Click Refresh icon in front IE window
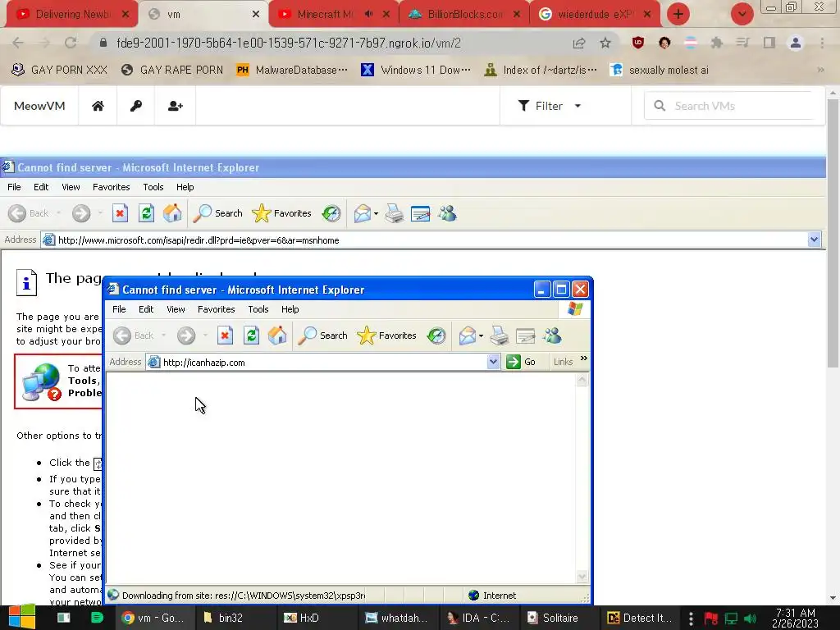Image resolution: width=840 pixels, height=630 pixels. 251,336
